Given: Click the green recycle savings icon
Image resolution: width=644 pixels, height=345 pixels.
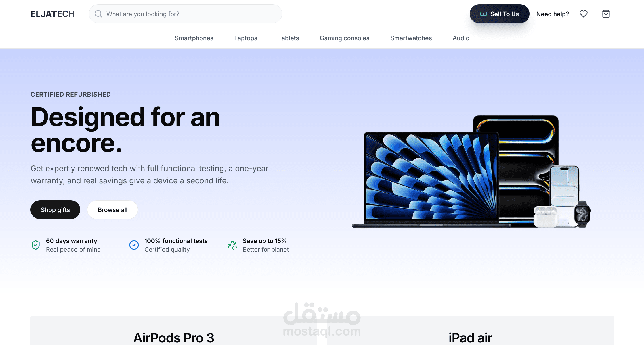Looking at the screenshot, I should [x=232, y=245].
